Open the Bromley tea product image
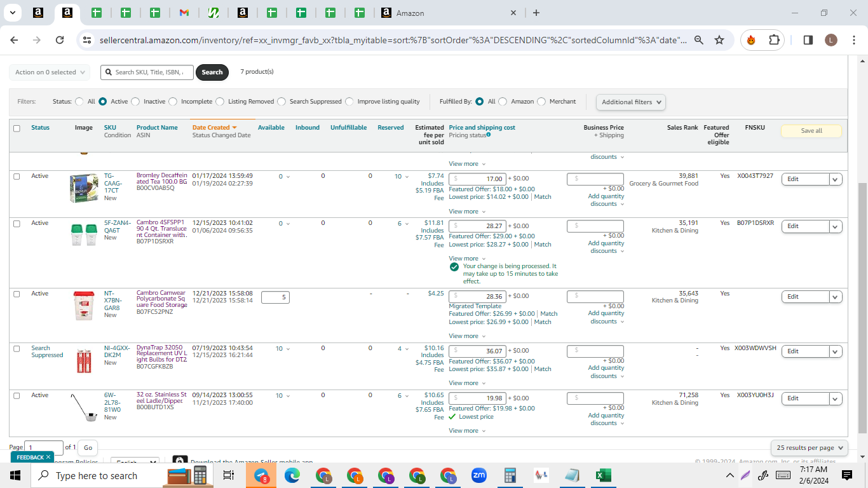 [x=84, y=188]
